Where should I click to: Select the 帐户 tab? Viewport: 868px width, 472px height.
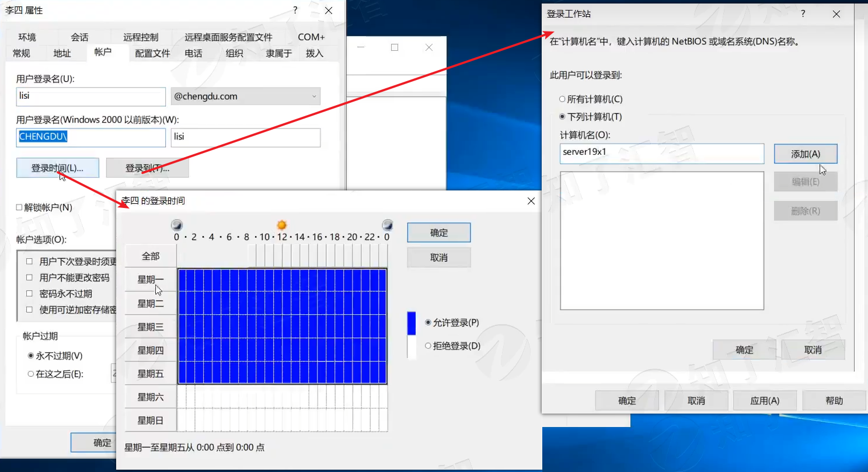pyautogui.click(x=102, y=52)
